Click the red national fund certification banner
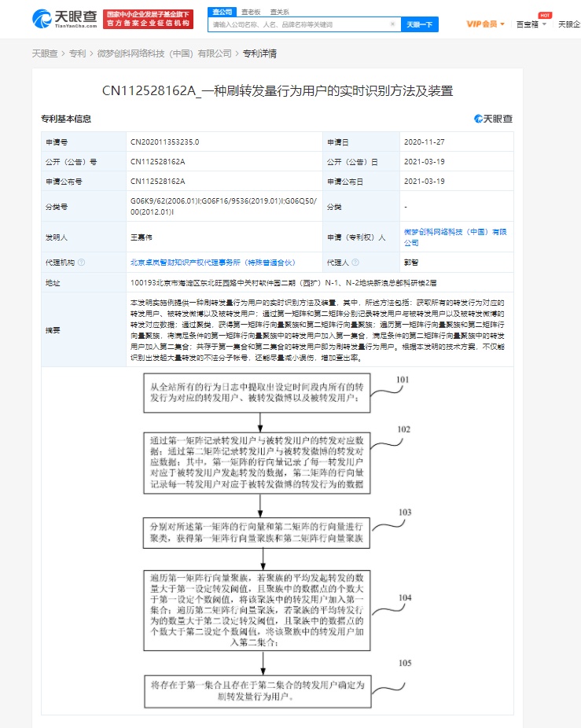 pyautogui.click(x=148, y=19)
